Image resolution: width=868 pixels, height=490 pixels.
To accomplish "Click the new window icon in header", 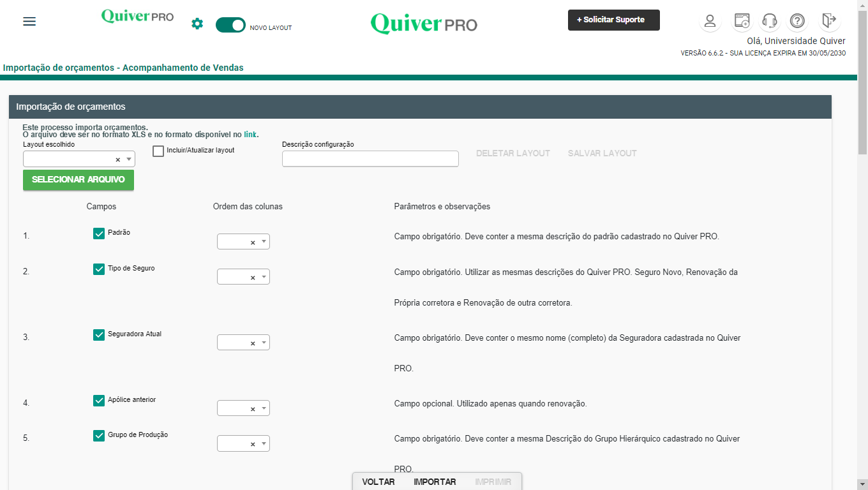I will coord(742,21).
